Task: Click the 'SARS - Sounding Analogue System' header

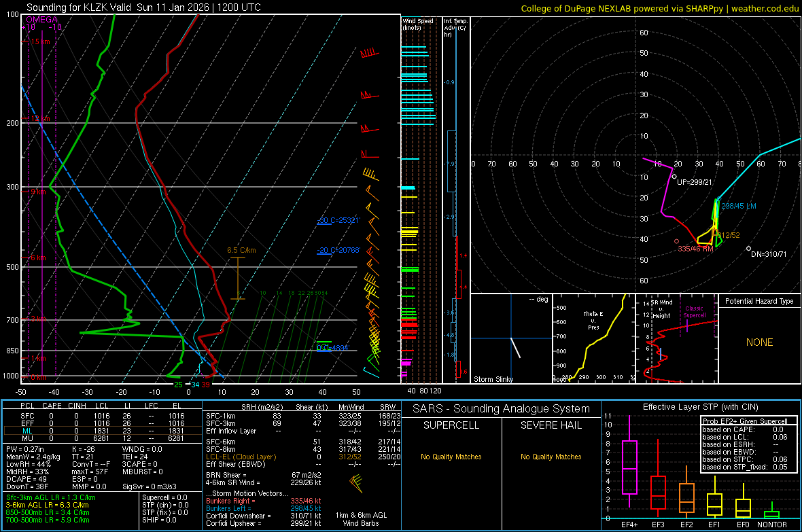Action: 502,409
